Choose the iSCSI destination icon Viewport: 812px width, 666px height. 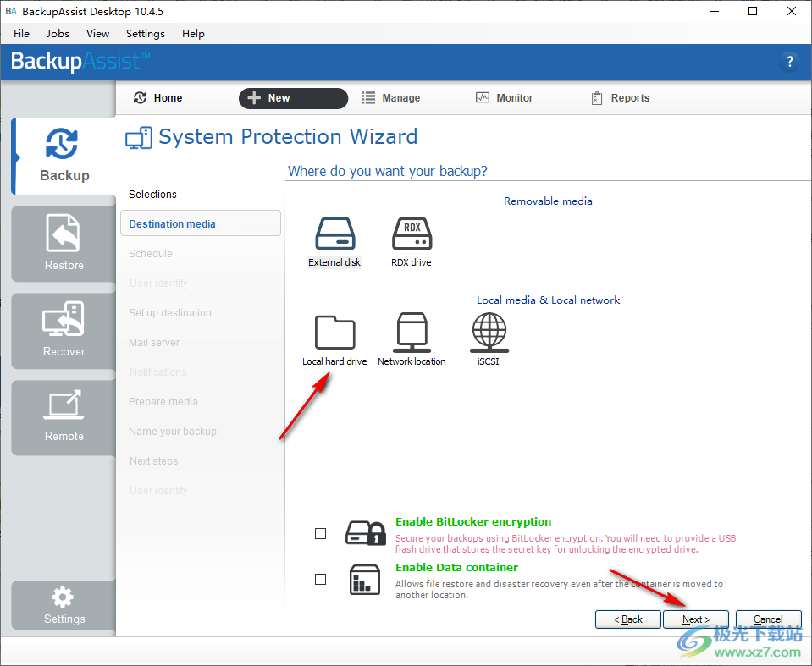coord(489,340)
